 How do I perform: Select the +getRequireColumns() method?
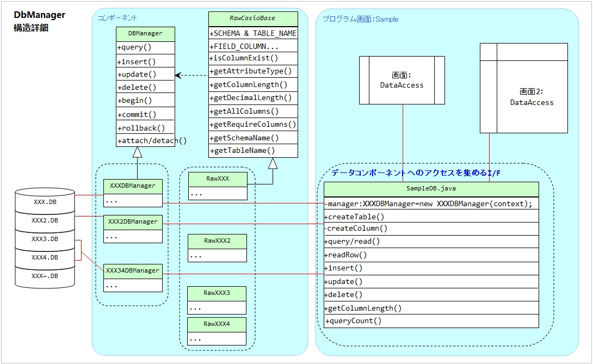pyautogui.click(x=253, y=124)
